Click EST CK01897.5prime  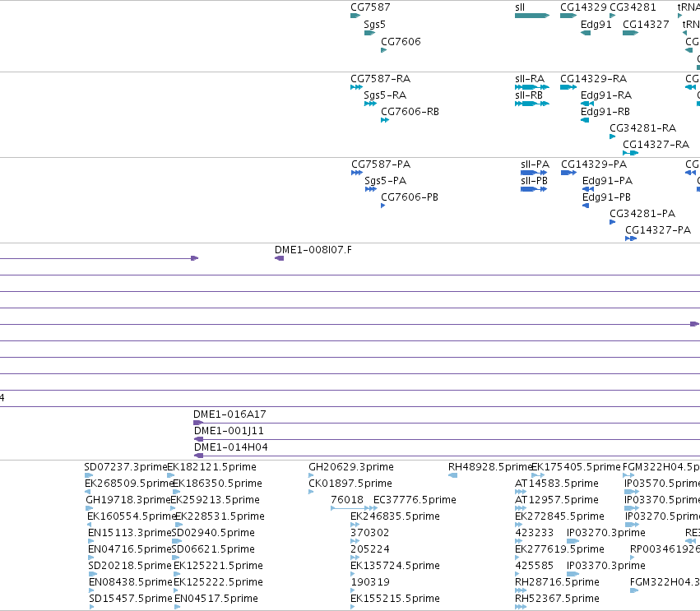[x=350, y=484]
